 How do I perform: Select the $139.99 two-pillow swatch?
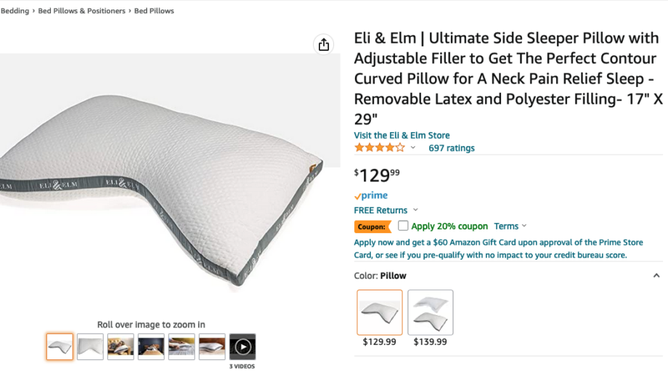430,313
